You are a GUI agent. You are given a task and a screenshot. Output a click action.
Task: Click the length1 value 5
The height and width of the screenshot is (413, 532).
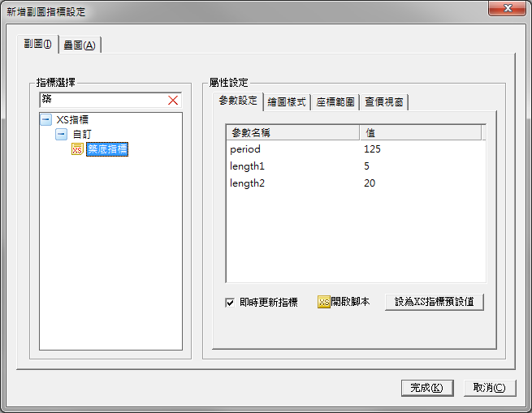tap(366, 166)
